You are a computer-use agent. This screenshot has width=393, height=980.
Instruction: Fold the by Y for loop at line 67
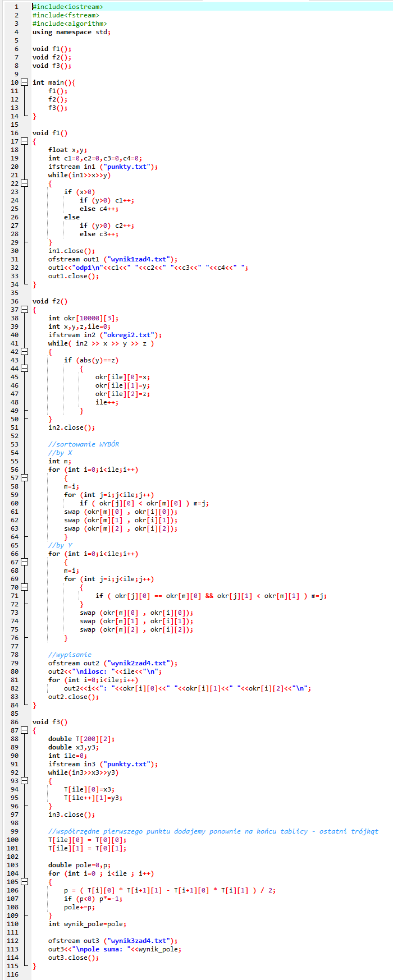click(24, 562)
